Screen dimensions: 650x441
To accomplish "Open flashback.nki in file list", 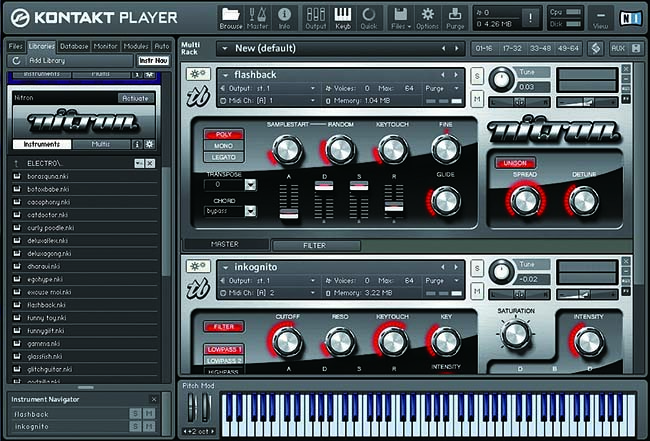I will [x=84, y=305].
